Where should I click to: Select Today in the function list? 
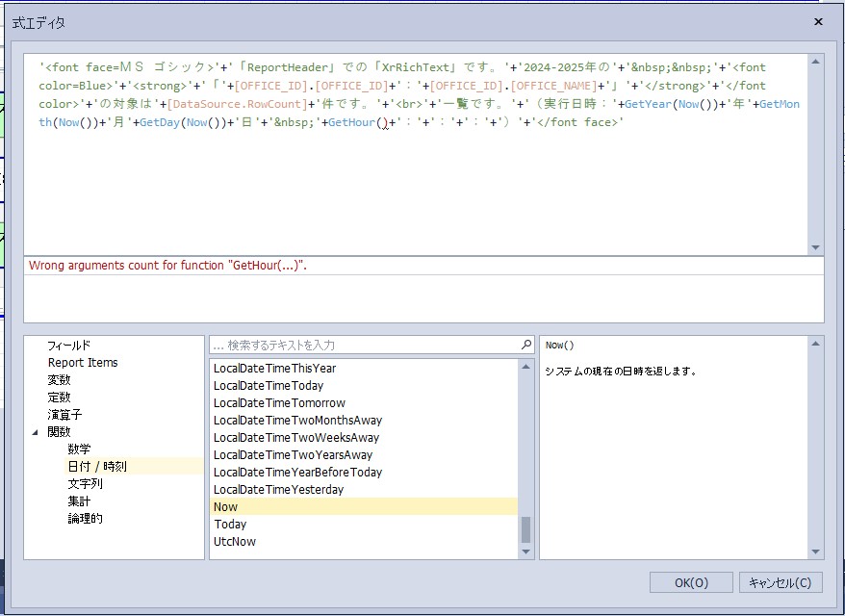pos(230,524)
